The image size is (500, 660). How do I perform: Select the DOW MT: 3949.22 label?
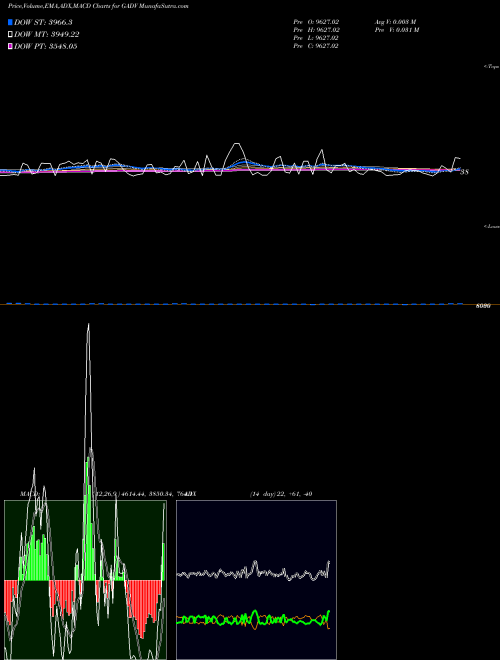(47, 35)
